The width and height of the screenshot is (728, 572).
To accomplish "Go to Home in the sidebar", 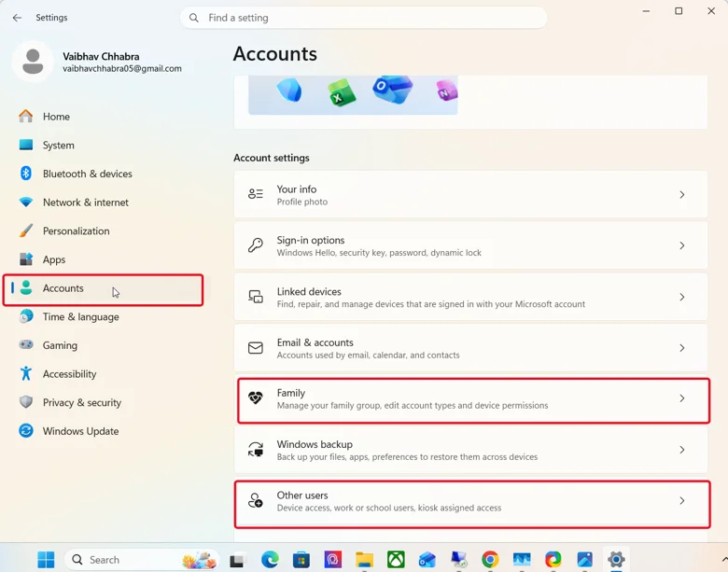I will [105, 117].
